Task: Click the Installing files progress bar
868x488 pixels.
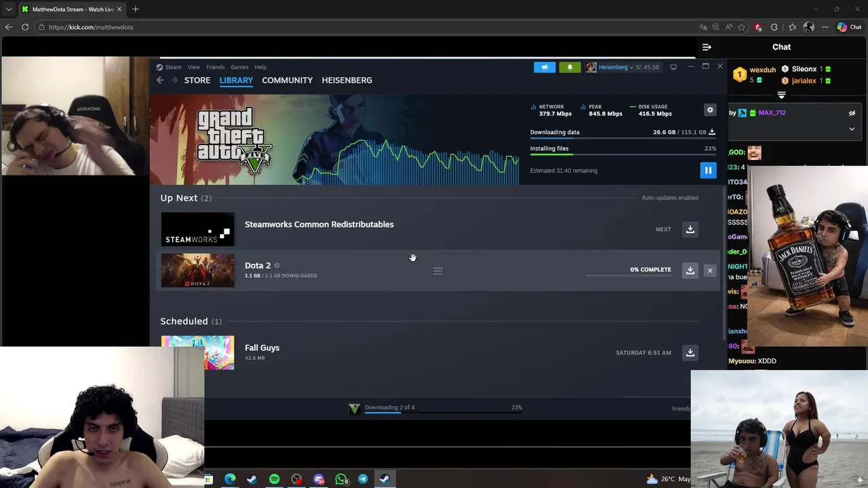Action: (x=623, y=156)
